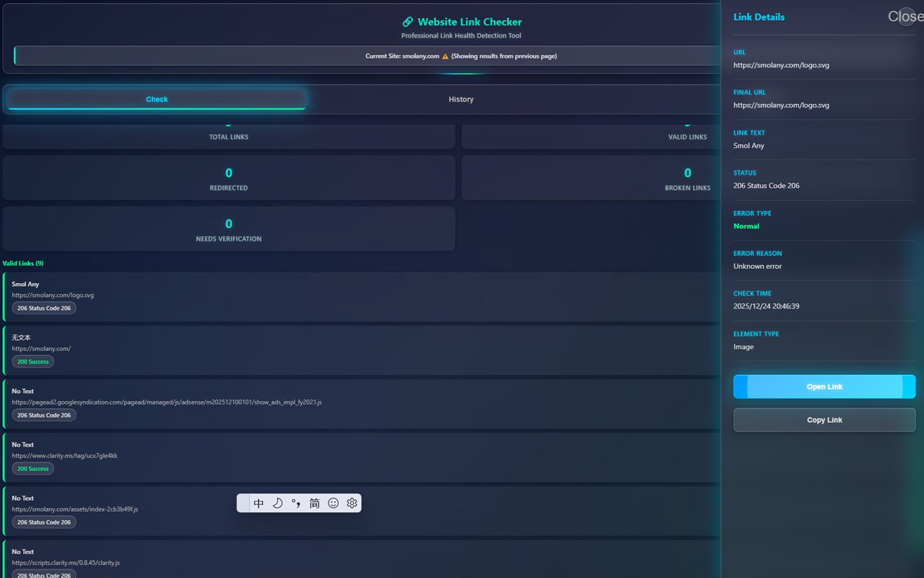The height and width of the screenshot is (578, 924).
Task: Click 206 badge on logo.svg row
Action: point(44,308)
